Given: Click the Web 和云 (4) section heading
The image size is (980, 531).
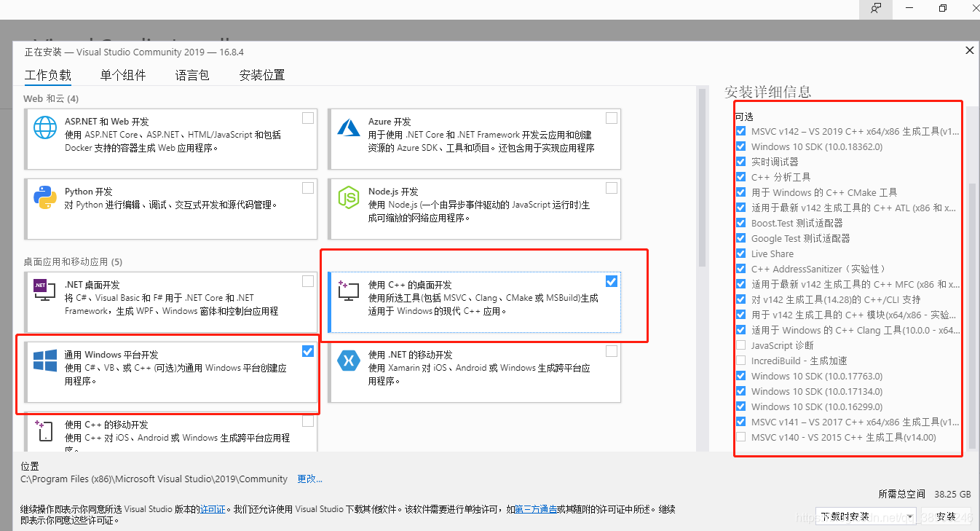Looking at the screenshot, I should point(51,98).
